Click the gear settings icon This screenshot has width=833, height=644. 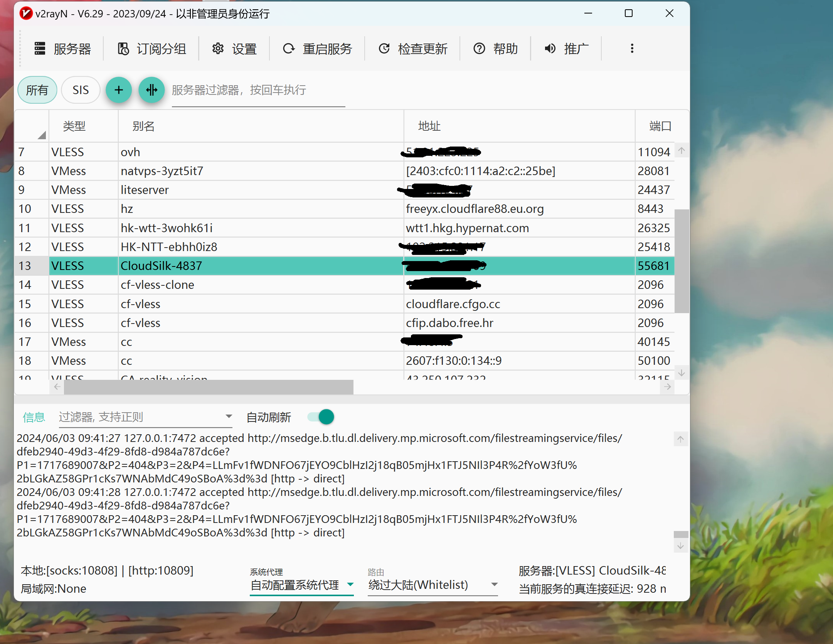point(218,49)
